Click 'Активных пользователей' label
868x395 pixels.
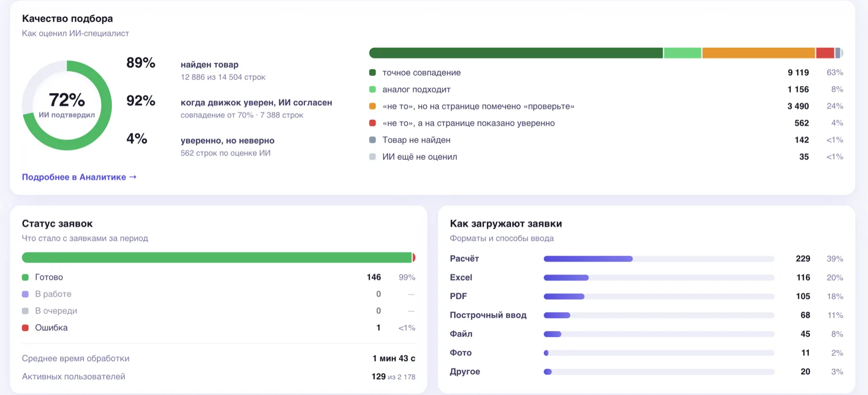coord(73,377)
